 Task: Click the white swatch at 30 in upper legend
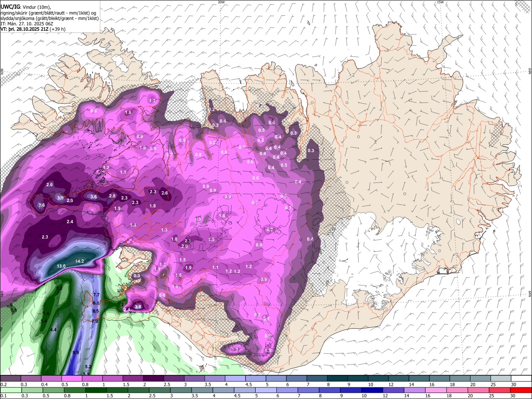click(521, 379)
